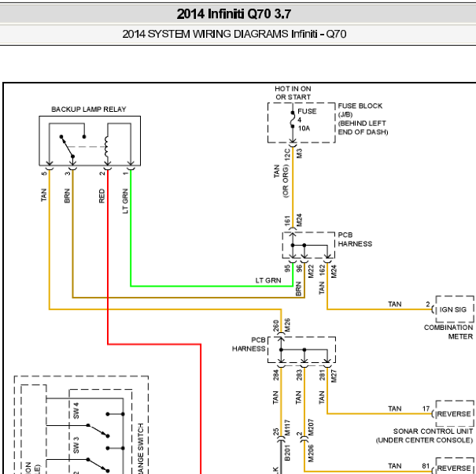Select the "2014 SYSTEM WIRING DIAGRAMS Infiniti - Q70" subtitle
The width and height of the screenshot is (476, 474).
tap(234, 34)
